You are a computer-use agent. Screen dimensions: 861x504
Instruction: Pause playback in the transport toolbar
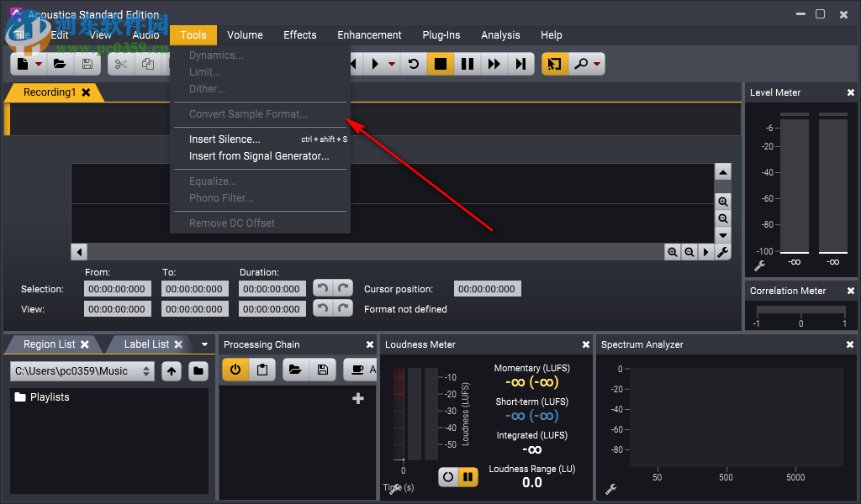coord(467,64)
